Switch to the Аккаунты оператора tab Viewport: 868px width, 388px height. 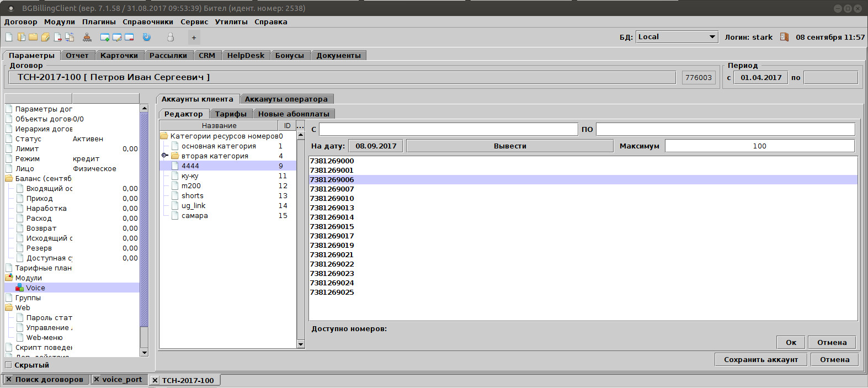[x=286, y=99]
